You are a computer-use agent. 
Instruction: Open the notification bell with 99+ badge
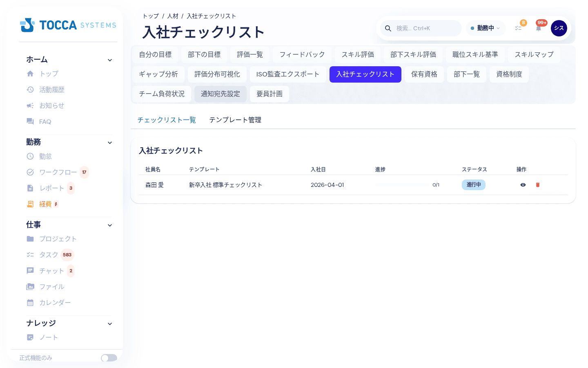pyautogui.click(x=539, y=28)
